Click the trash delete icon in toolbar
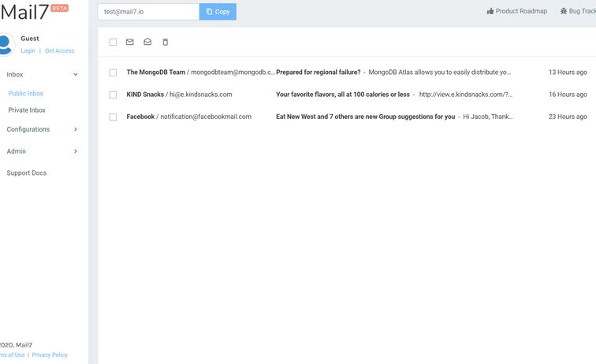 click(x=166, y=42)
